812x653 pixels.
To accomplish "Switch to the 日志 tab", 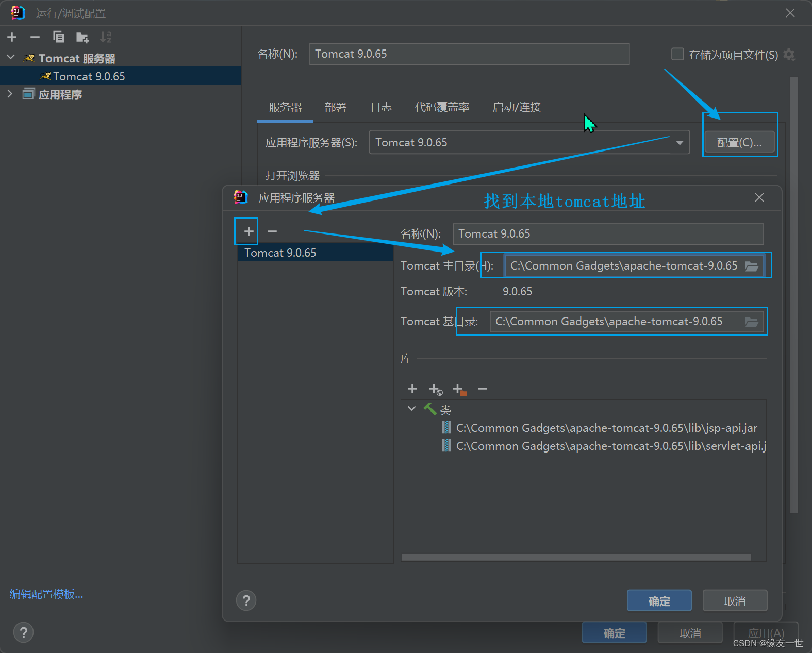I will [x=381, y=107].
